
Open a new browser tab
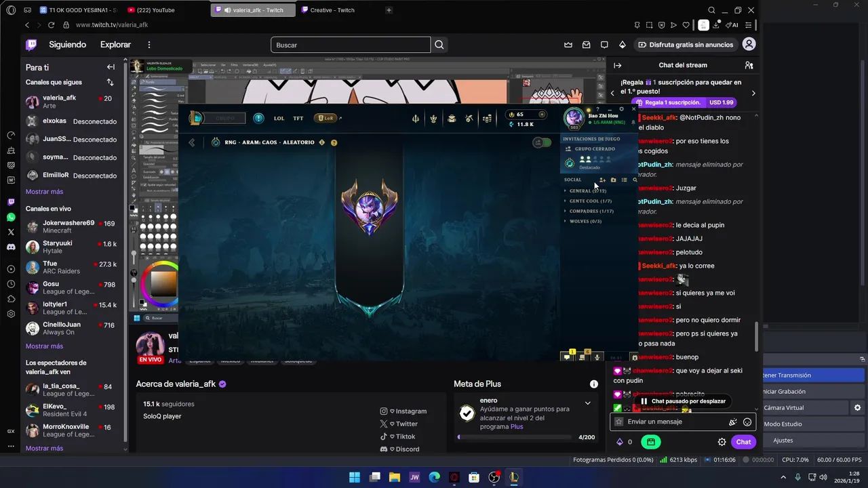point(389,10)
